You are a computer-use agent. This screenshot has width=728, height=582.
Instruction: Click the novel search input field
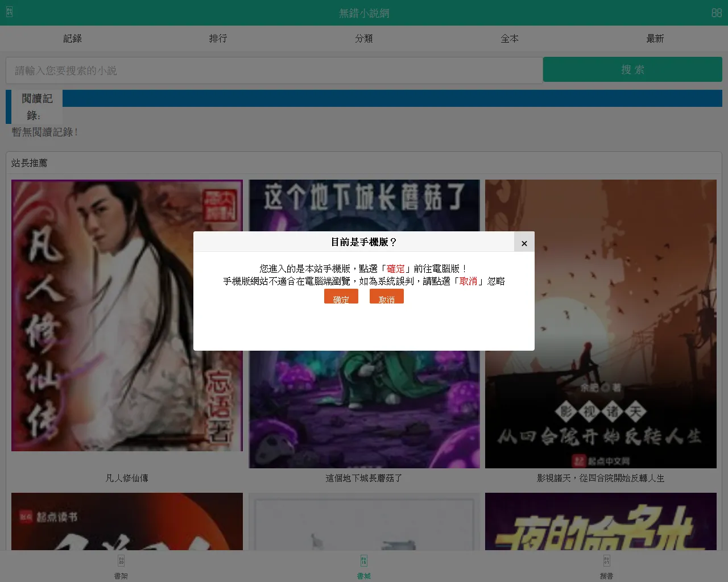tap(274, 70)
